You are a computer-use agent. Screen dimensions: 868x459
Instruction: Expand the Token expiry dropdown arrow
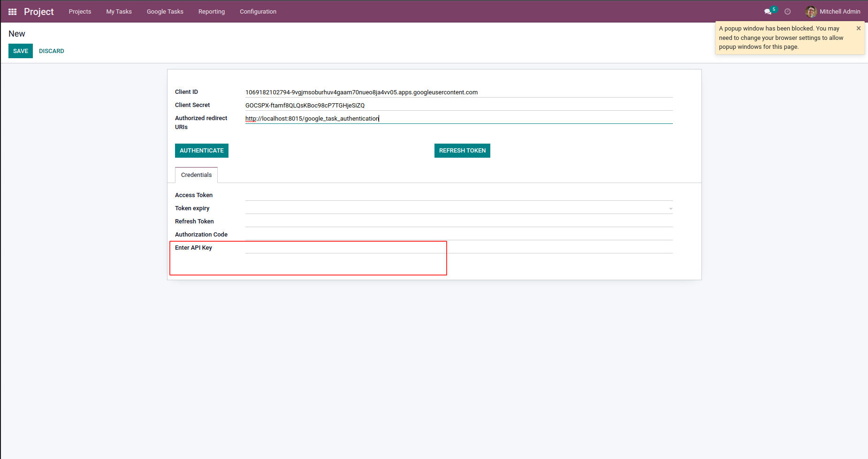[x=671, y=208]
